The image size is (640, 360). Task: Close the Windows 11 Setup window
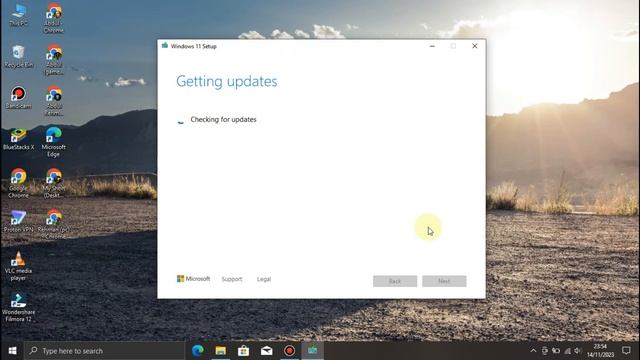[475, 46]
